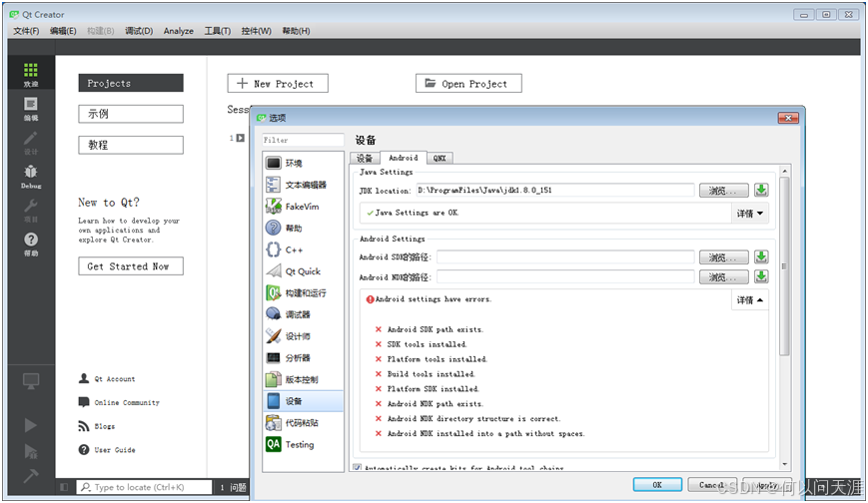Toggle automatically create kits checkbox
The image size is (868, 503).
coord(357,468)
